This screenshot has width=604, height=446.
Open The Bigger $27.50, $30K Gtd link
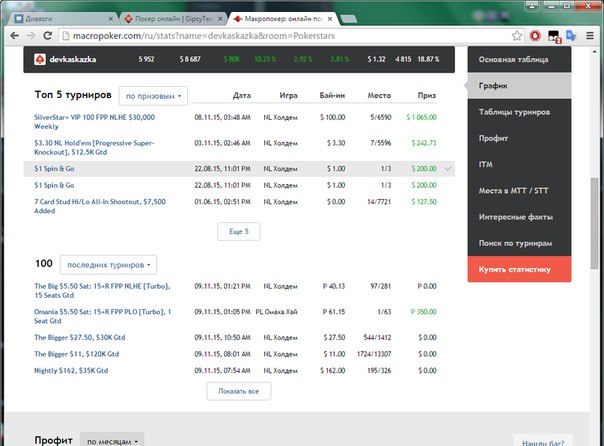click(80, 337)
